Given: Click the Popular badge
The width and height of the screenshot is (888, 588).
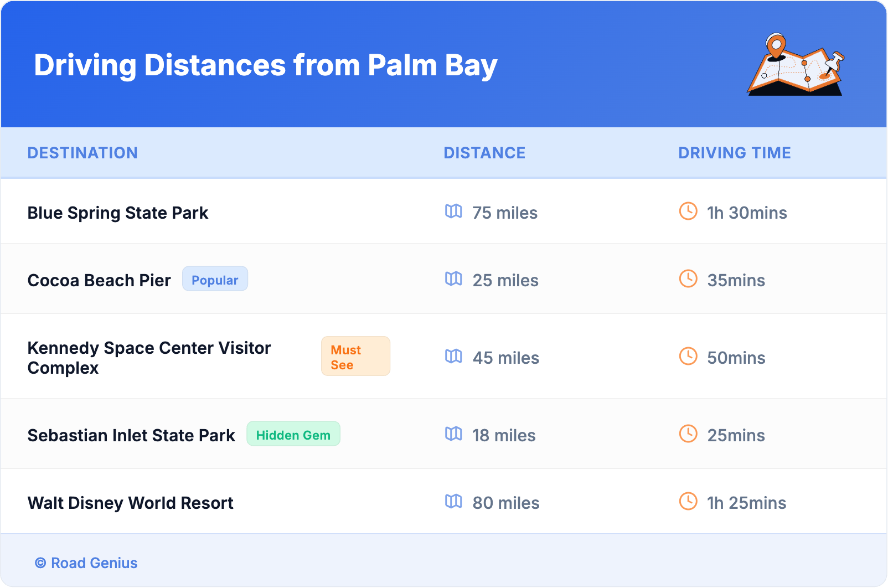Looking at the screenshot, I should (215, 280).
